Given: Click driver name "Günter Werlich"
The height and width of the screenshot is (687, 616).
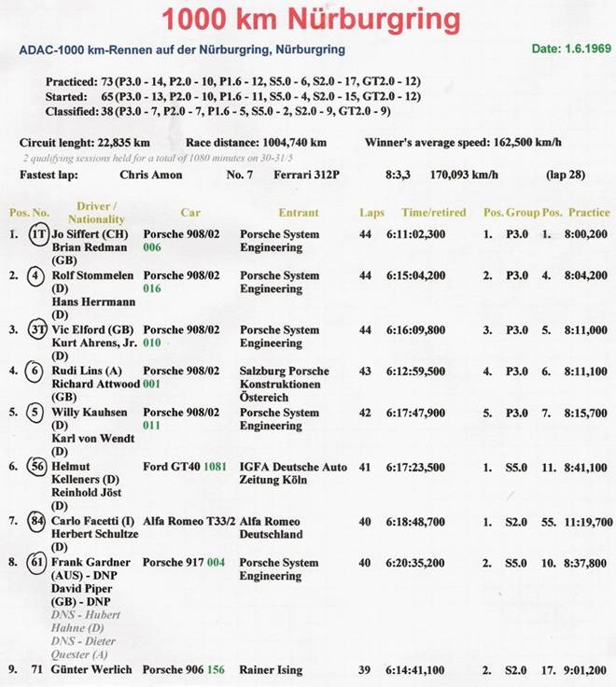Looking at the screenshot, I should pos(91,670).
